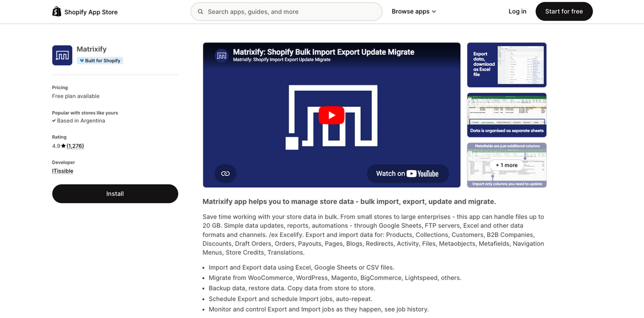644x318 pixels.
Task: Install the Matrixify app
Action: [115, 194]
